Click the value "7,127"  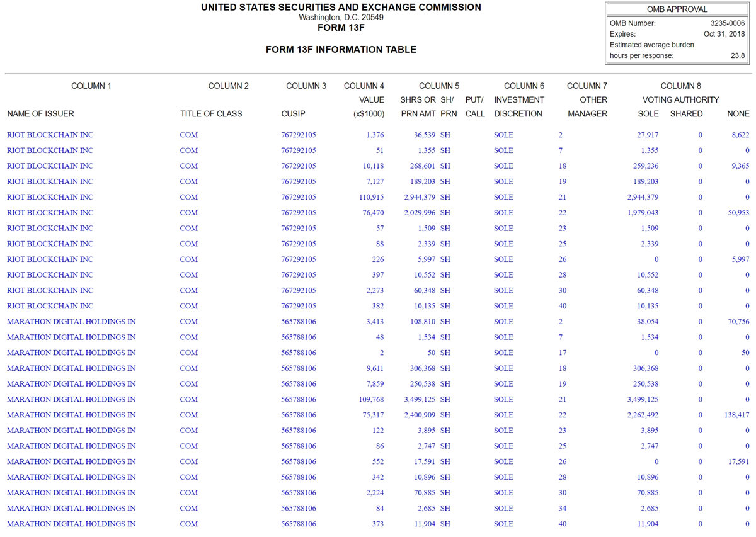tap(375, 181)
